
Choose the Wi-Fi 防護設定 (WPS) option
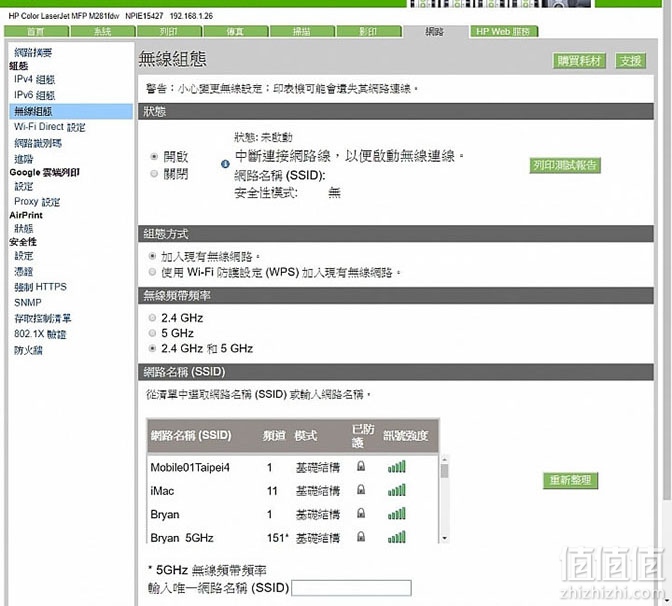click(x=152, y=272)
